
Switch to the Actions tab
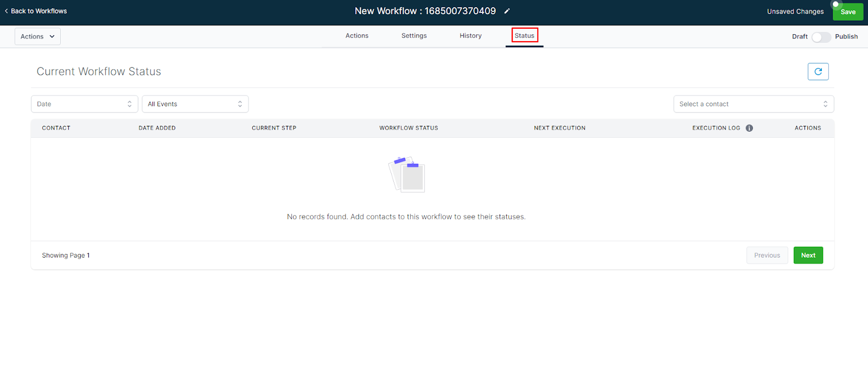coord(357,36)
